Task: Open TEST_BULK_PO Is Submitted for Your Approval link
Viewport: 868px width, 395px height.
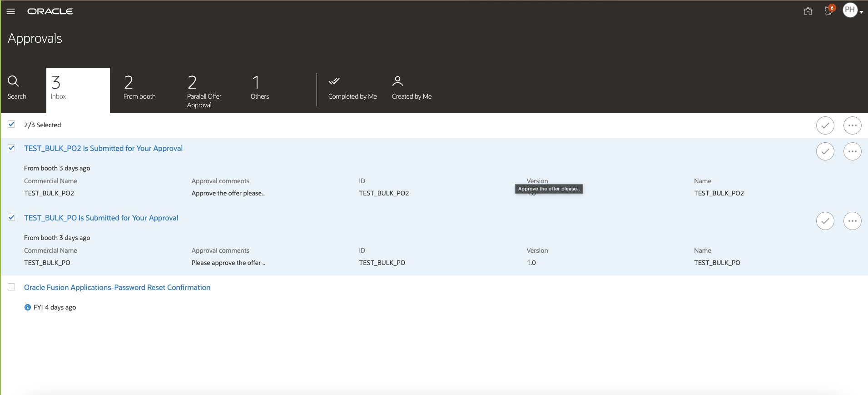Action: [x=101, y=218]
